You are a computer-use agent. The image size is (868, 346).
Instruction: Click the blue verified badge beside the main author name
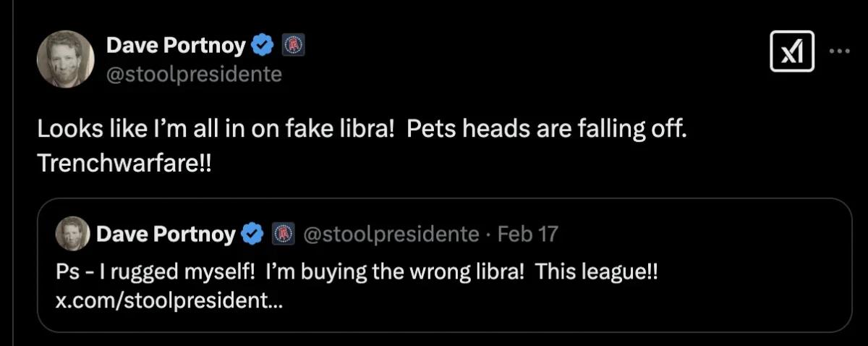click(x=261, y=47)
